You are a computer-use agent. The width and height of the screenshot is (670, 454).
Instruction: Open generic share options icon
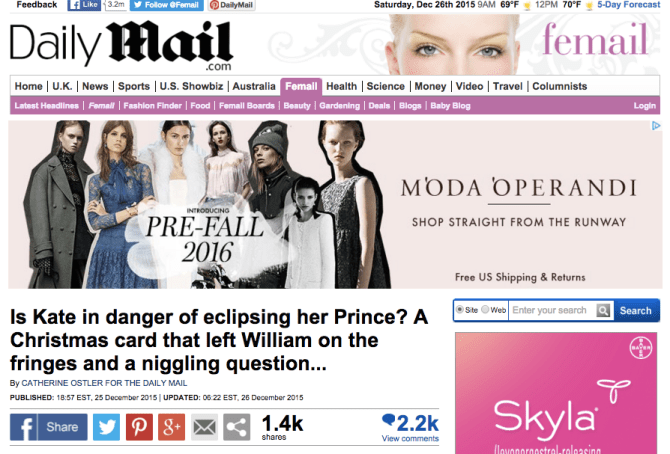coord(236,427)
